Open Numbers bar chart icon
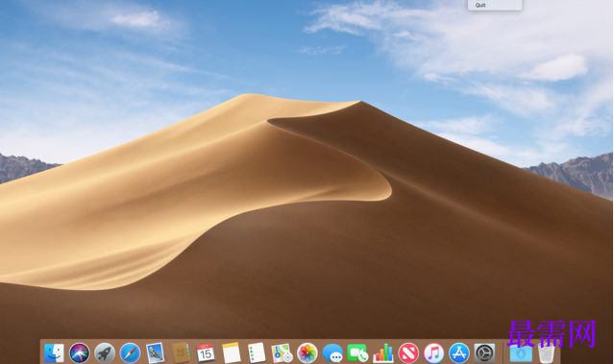This screenshot has height=364, width=614. tap(383, 353)
